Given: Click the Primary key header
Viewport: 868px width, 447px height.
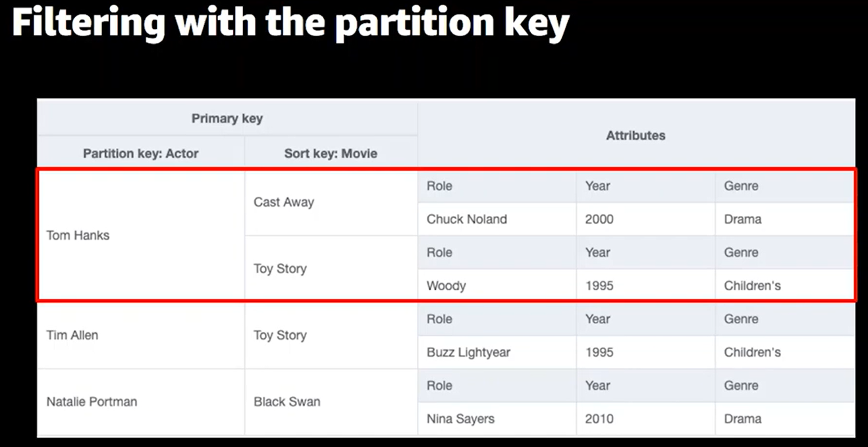Looking at the screenshot, I should [x=227, y=118].
